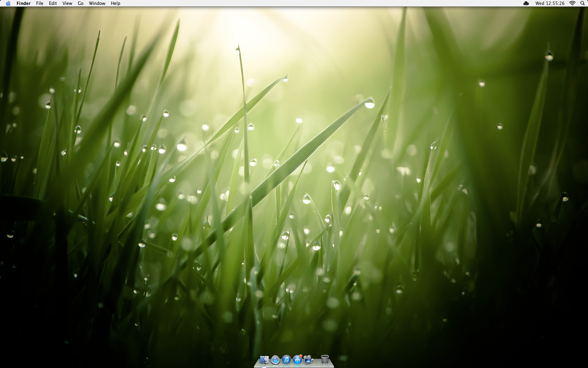The image size is (588, 368).
Task: Open the Go menu
Action: (81, 3)
